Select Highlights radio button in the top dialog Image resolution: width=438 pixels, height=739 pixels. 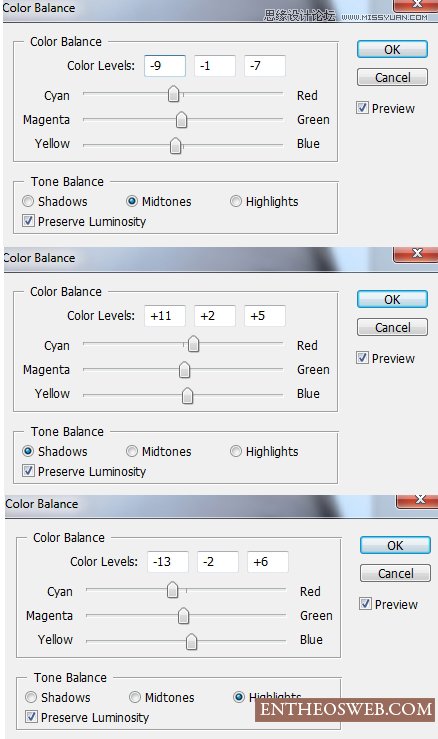tap(236, 201)
